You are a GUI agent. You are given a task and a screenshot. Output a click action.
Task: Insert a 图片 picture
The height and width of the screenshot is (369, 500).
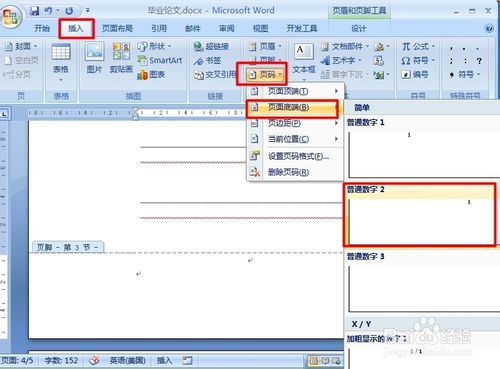(x=94, y=57)
